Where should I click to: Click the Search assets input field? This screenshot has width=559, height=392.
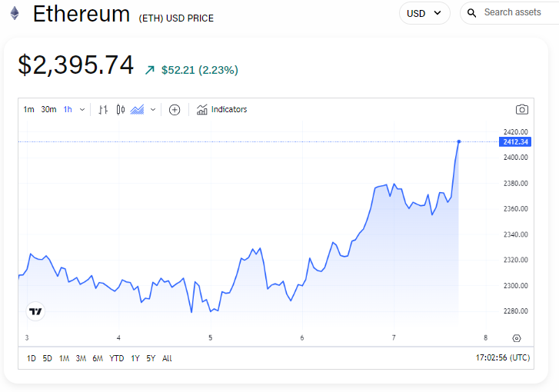[513, 13]
